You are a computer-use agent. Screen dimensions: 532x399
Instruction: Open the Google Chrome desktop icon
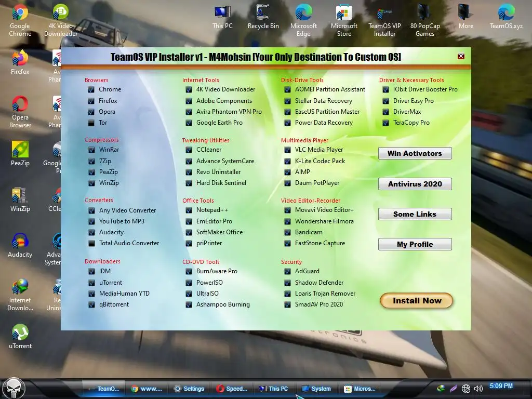tap(20, 20)
